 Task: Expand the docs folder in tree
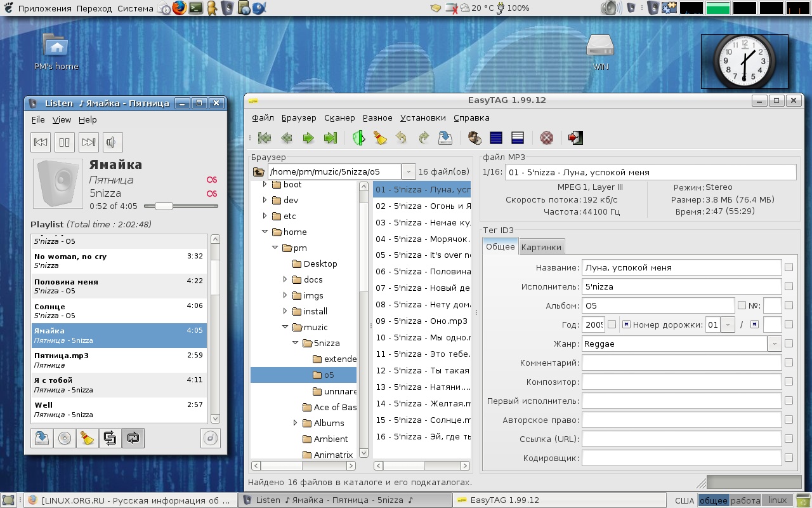click(285, 279)
